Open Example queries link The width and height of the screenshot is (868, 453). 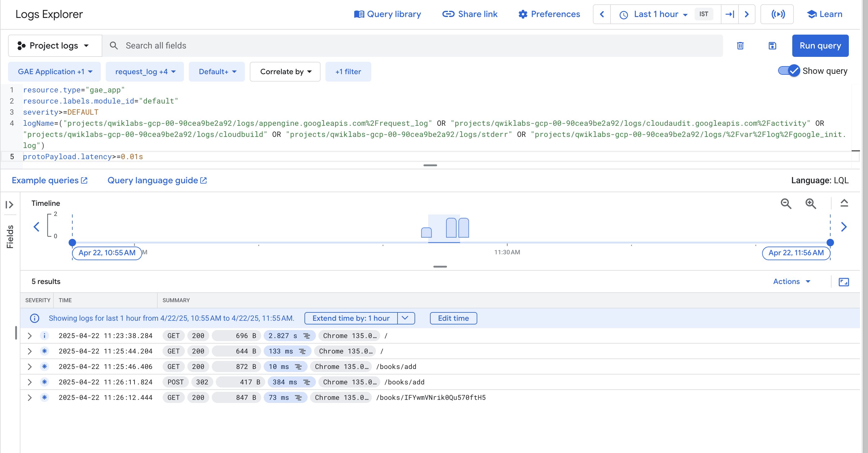coord(49,180)
